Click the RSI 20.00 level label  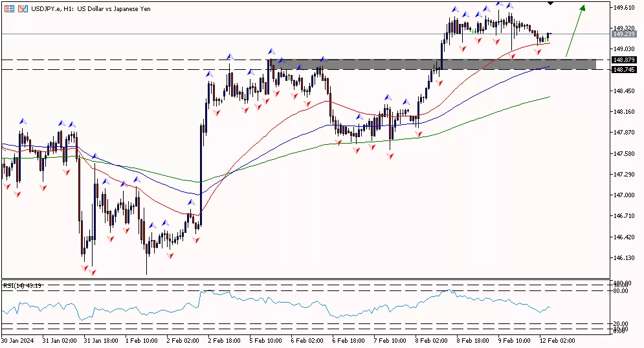tap(621, 324)
